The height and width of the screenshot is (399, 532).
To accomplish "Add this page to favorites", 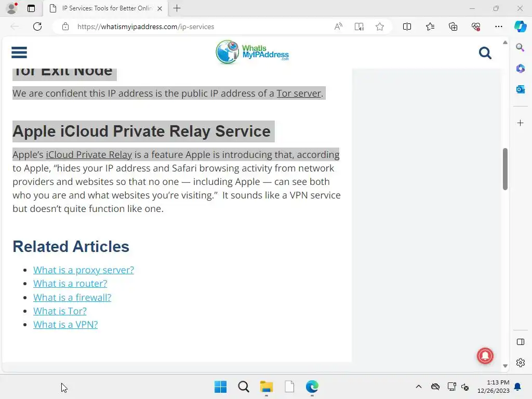I will [380, 26].
